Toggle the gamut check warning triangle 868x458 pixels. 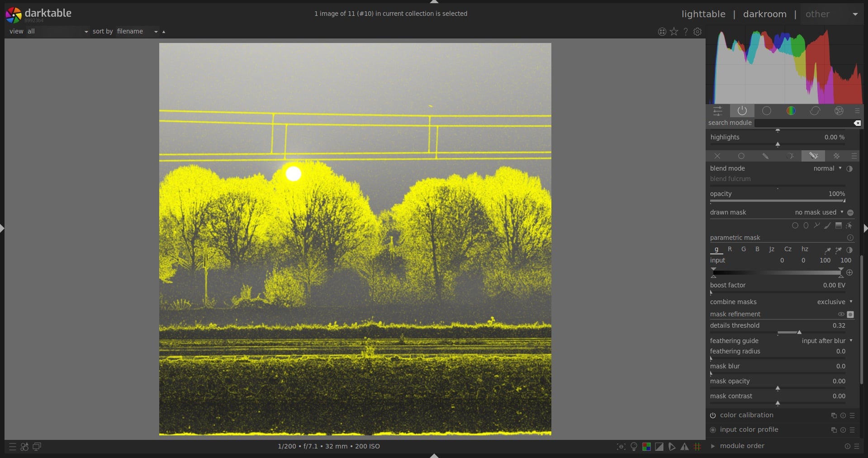(685, 447)
